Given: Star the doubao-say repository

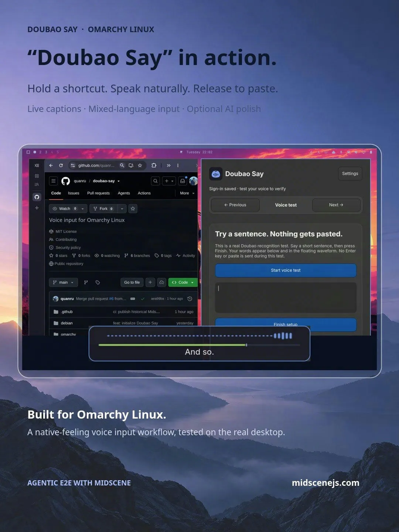Looking at the screenshot, I should 133,209.
